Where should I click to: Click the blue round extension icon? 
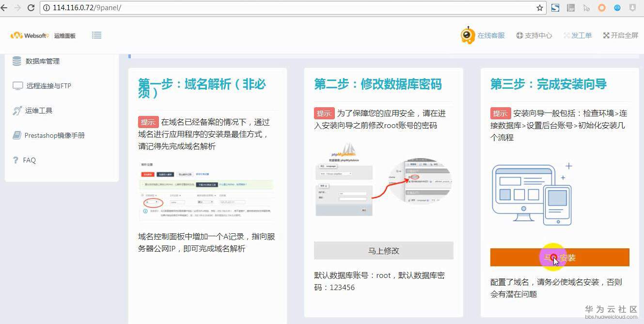tap(617, 8)
